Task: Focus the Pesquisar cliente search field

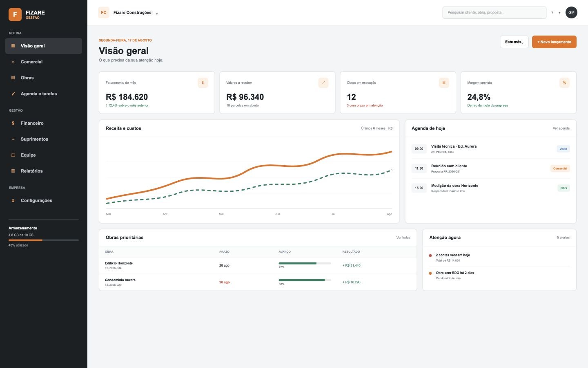Action: pos(494,13)
